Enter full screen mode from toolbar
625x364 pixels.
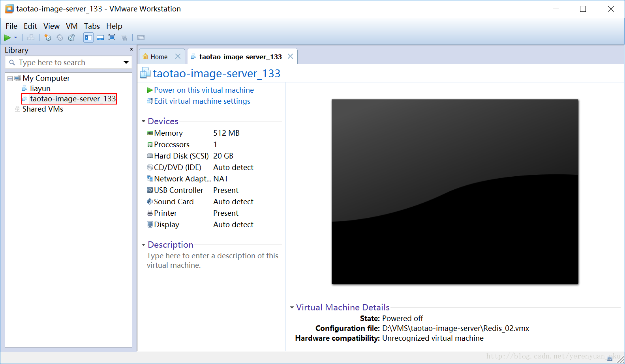(x=112, y=38)
